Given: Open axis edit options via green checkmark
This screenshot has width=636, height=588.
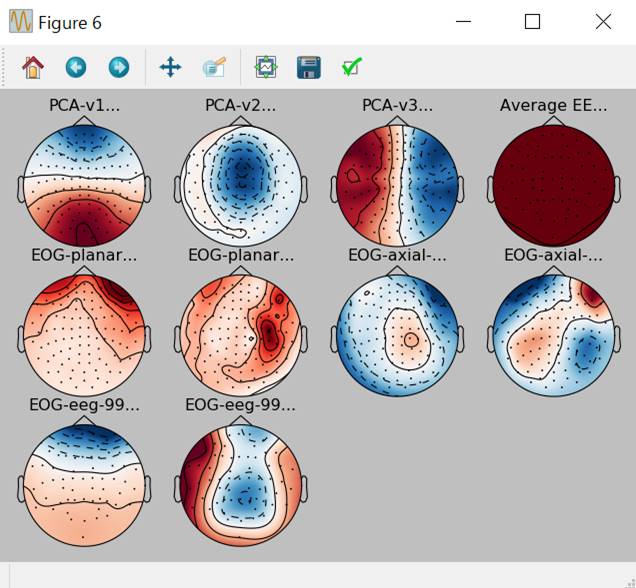Looking at the screenshot, I should coord(351,68).
